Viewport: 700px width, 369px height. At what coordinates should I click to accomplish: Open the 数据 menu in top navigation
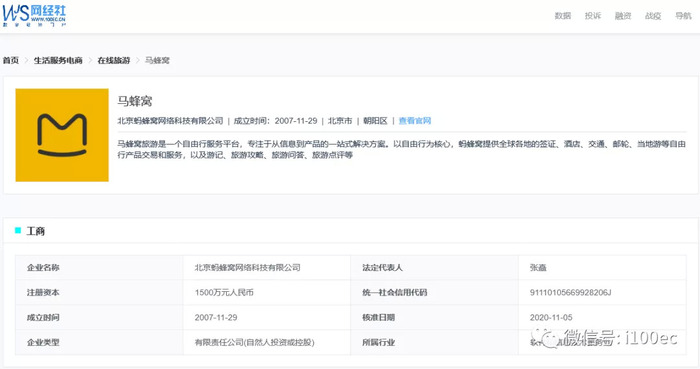(x=562, y=16)
